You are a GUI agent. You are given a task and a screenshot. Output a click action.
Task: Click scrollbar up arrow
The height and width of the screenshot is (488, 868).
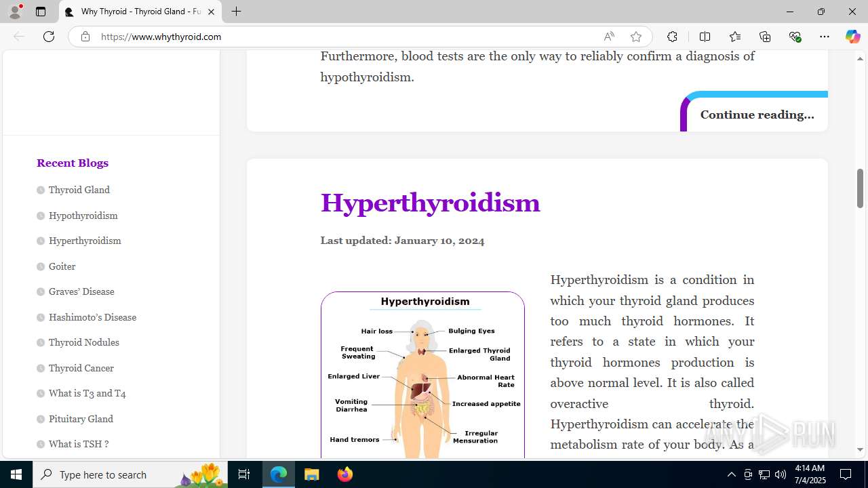click(x=860, y=58)
